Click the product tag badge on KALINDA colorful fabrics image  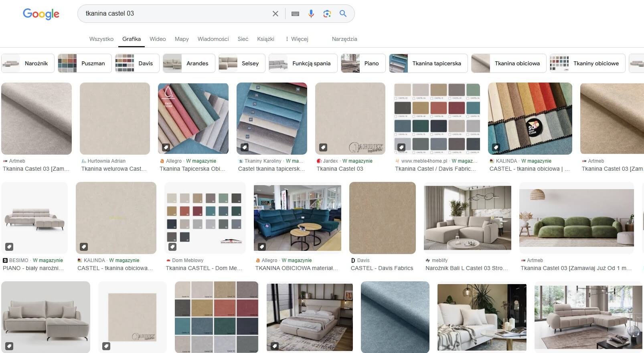[x=496, y=147]
